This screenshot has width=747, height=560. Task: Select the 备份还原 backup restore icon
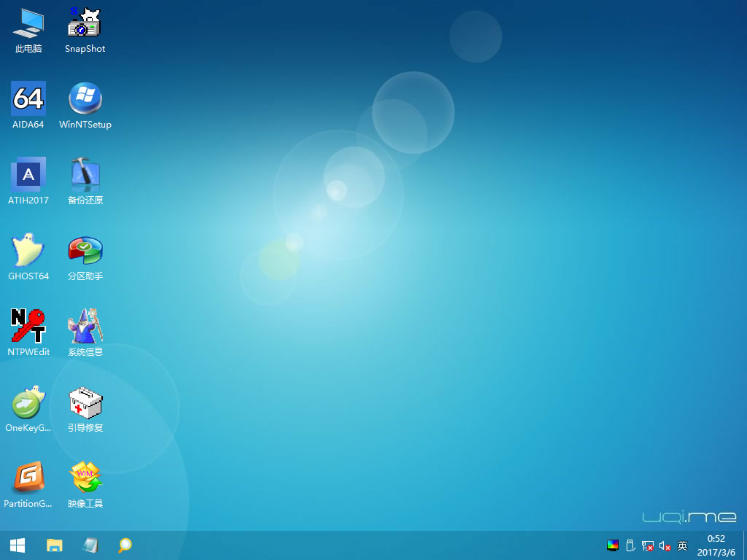(x=85, y=182)
